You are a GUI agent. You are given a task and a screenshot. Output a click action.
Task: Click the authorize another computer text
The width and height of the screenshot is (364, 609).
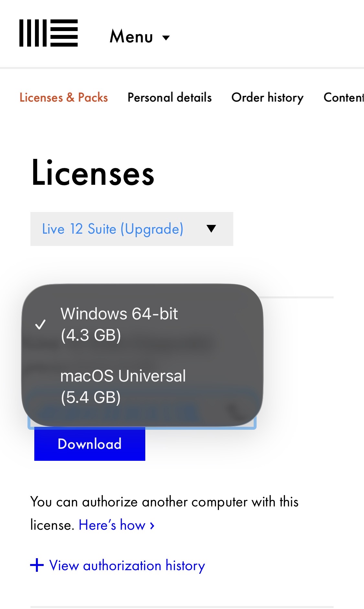[164, 502]
